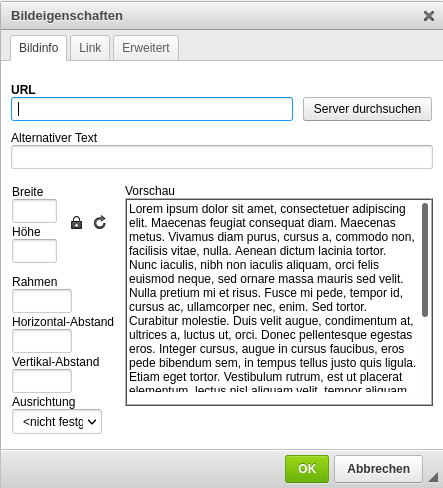The image size is (443, 488).
Task: Open the Erweitert tab
Action: click(146, 48)
